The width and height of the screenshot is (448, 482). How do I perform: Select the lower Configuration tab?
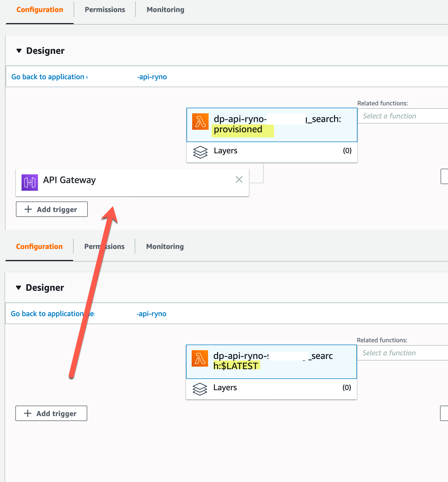39,246
